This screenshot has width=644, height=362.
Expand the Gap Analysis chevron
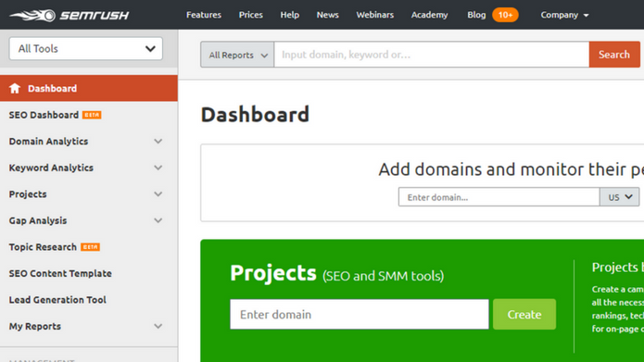[x=158, y=220]
